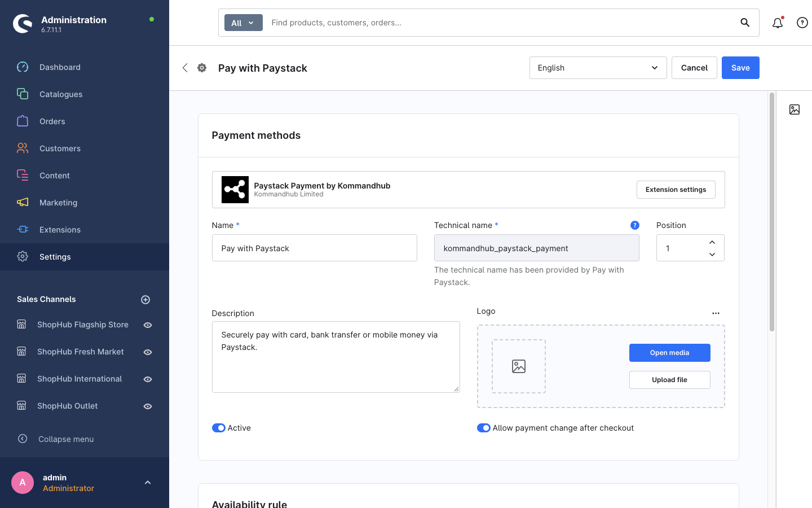Toggle visibility eye for ShopHub Outlet
The image size is (812, 508).
click(x=148, y=406)
